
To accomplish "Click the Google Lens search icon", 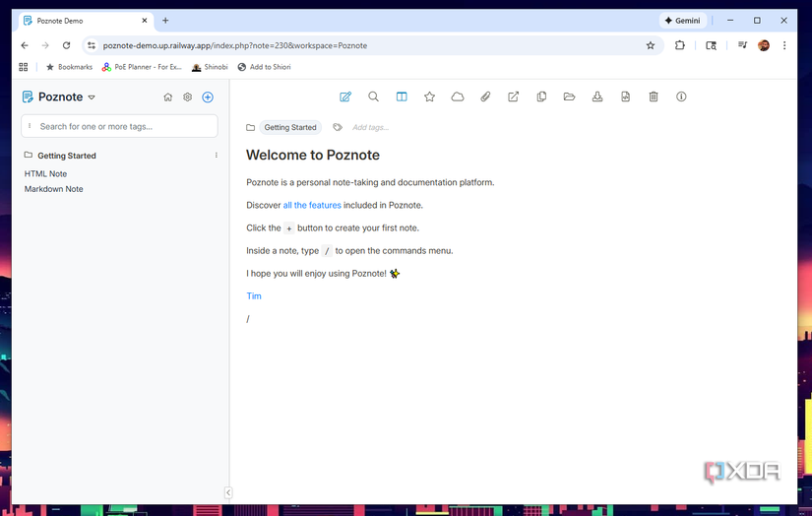I will point(711,45).
